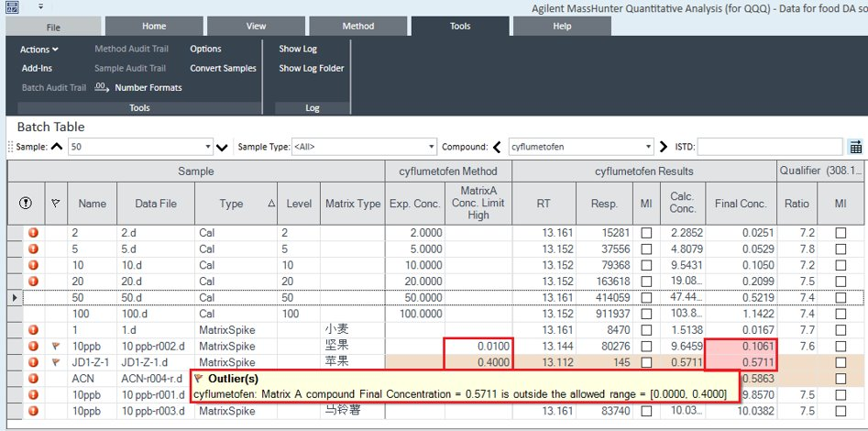Screen dimensions: 868x431
Task: Click Show Log
Action: pos(298,49)
